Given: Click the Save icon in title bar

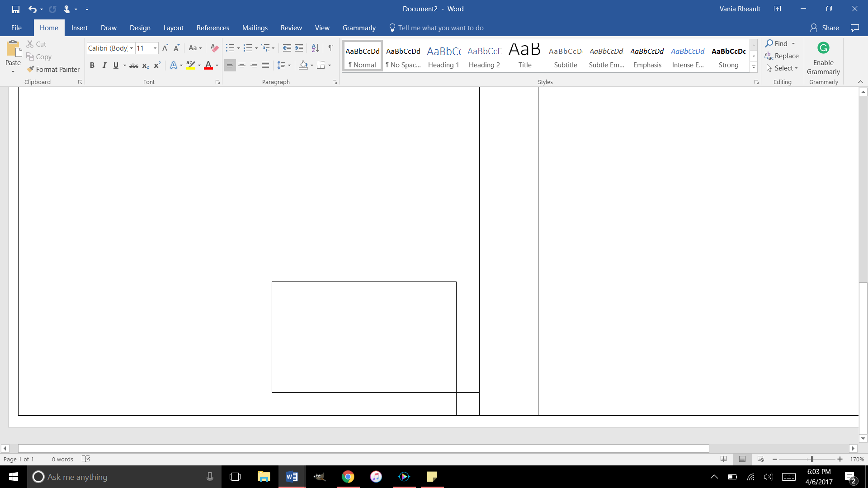Looking at the screenshot, I should (x=16, y=9).
